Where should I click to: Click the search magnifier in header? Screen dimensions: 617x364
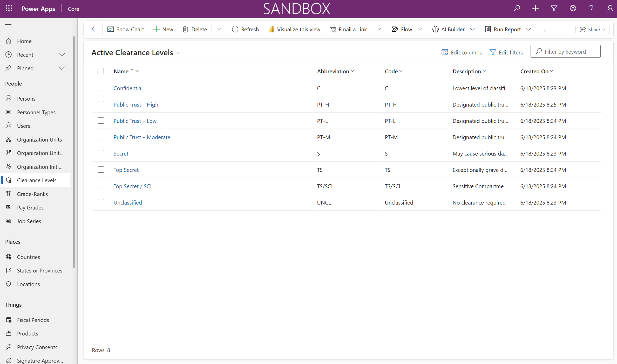(517, 9)
